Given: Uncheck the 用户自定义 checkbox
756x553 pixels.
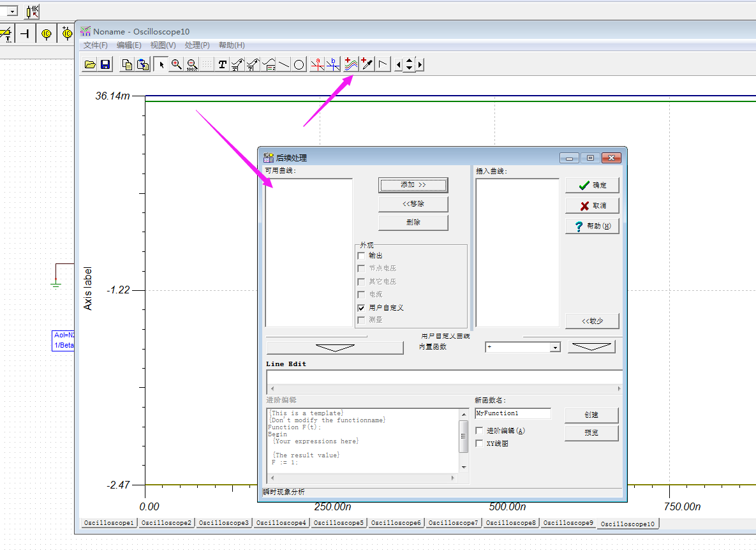Looking at the screenshot, I should pyautogui.click(x=361, y=307).
